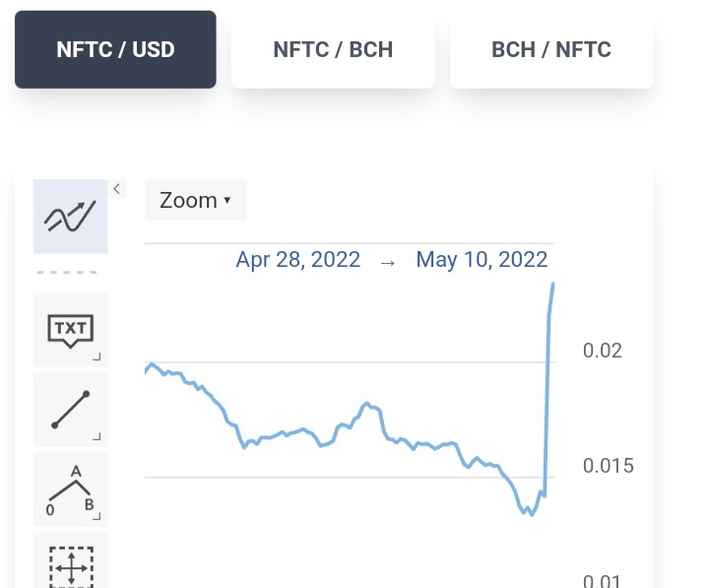Edit the Apr 28, 2022 start date
Screen dimensions: 708x588
(x=298, y=260)
